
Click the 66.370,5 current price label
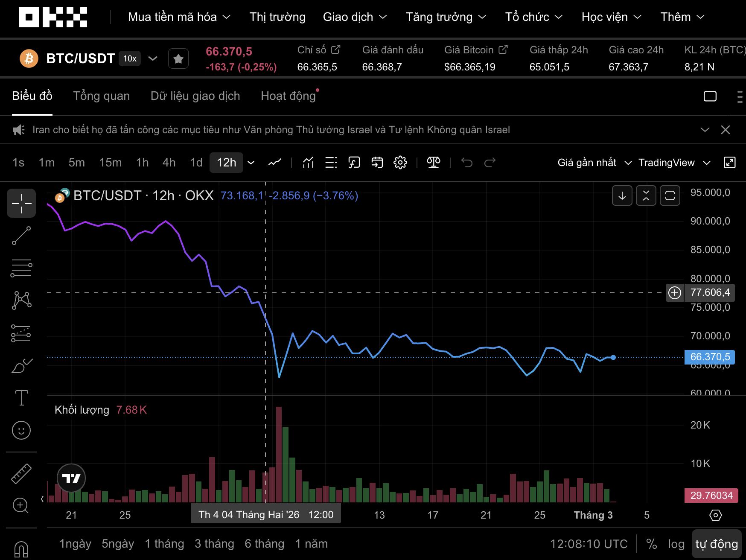pyautogui.click(x=709, y=357)
